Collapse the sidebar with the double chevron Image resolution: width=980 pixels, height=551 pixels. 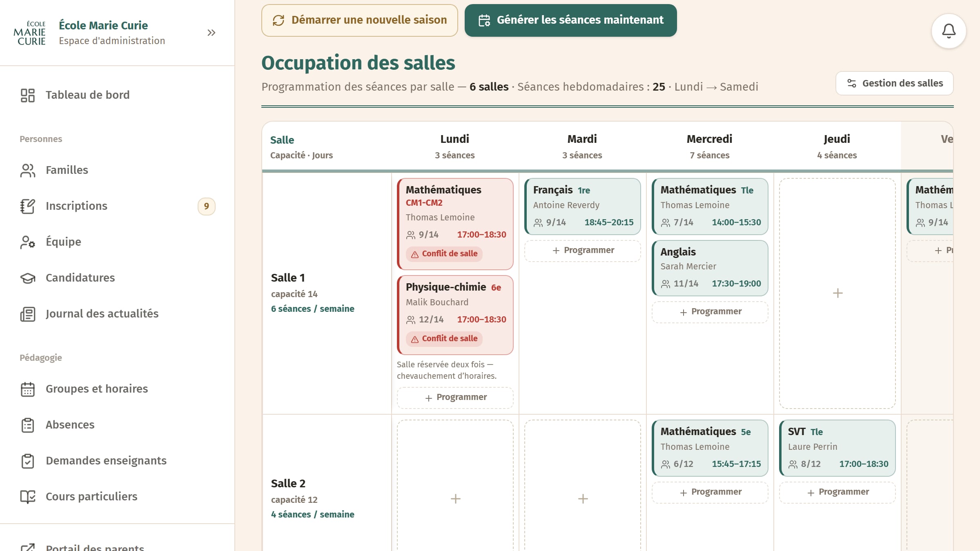[211, 33]
